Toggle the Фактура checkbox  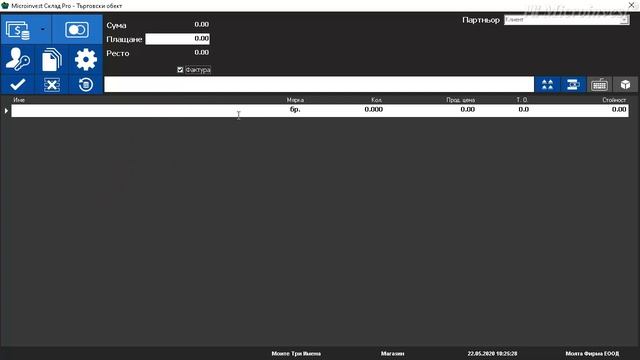(x=180, y=70)
